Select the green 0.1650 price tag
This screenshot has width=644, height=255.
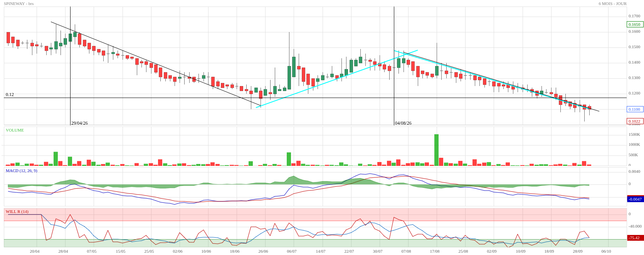pos(635,24)
